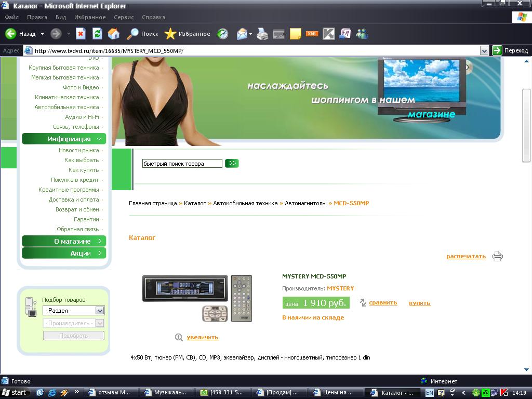Stop page loading with the red X icon
532x399 pixels.
(x=81, y=34)
